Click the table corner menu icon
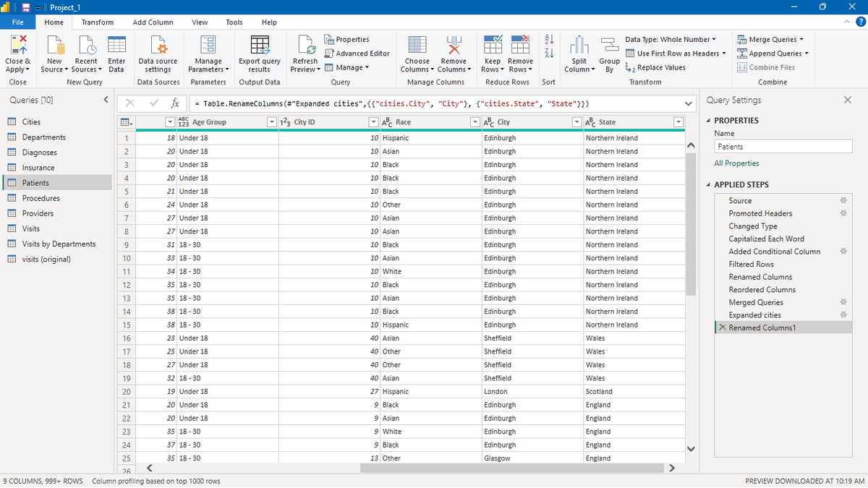The width and height of the screenshot is (868, 488). (x=126, y=122)
